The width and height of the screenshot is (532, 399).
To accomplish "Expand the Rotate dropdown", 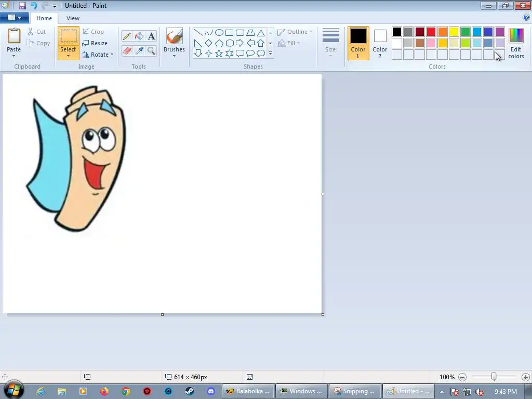I will [x=112, y=54].
